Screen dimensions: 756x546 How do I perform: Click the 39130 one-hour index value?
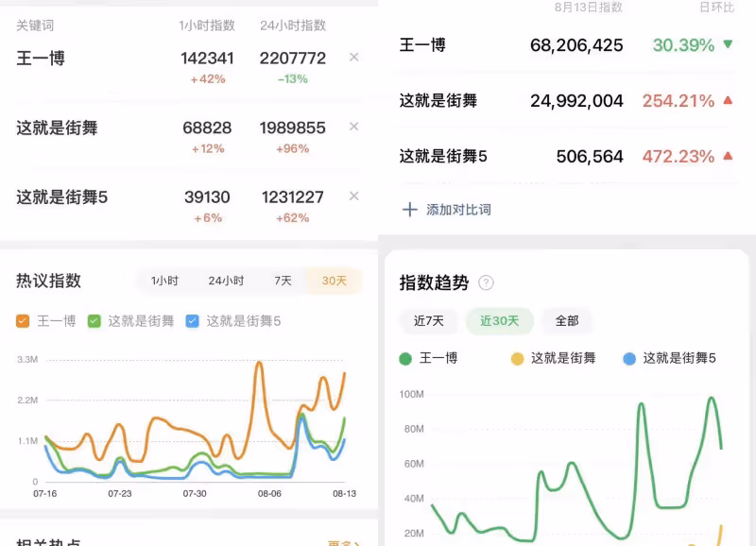[207, 197]
